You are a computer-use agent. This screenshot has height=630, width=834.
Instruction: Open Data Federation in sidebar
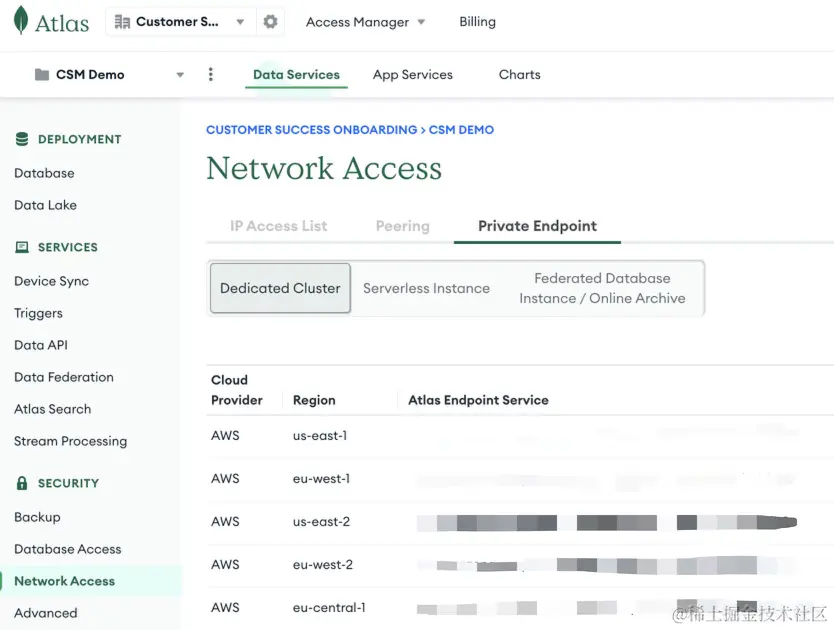click(64, 377)
